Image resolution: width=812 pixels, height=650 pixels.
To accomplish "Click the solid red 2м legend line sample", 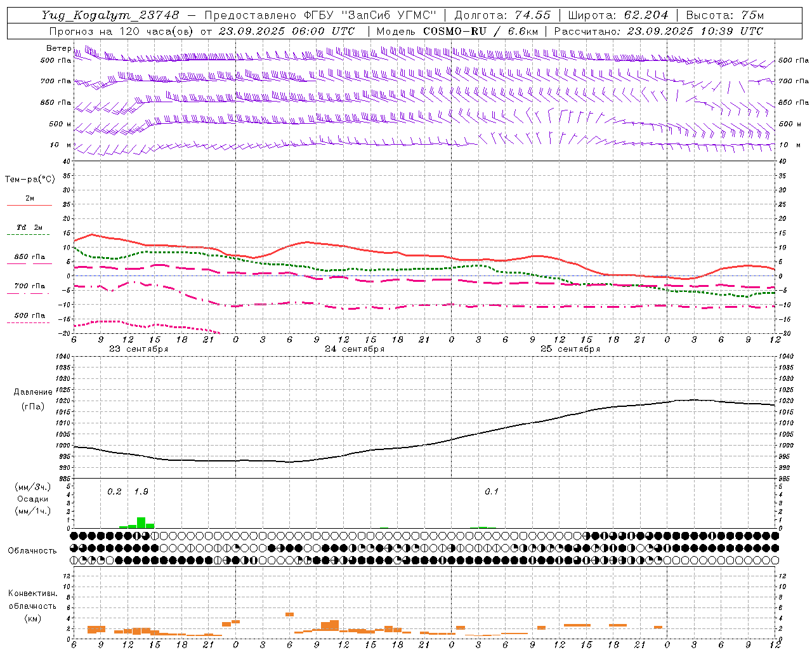I will tap(30, 206).
